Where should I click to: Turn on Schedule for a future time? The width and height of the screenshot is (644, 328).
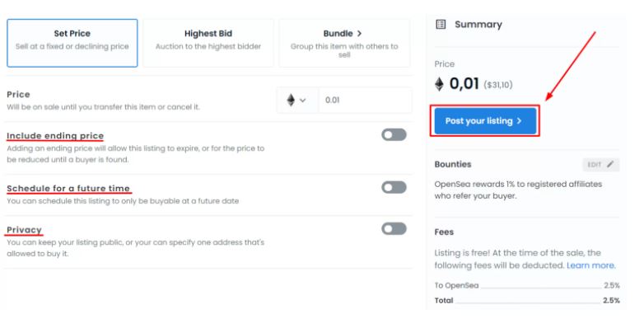[x=394, y=187]
